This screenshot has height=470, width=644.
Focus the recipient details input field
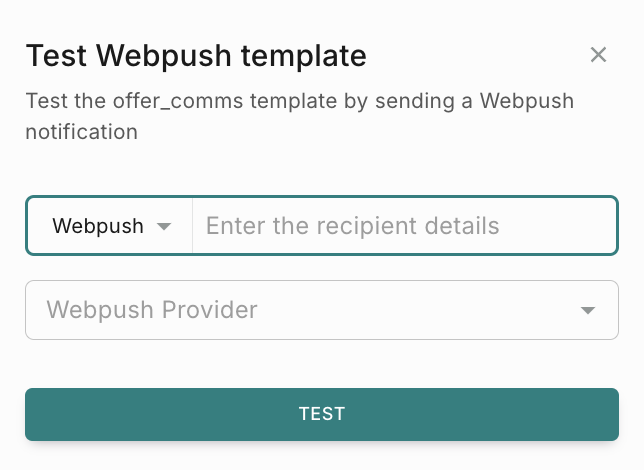tap(404, 226)
